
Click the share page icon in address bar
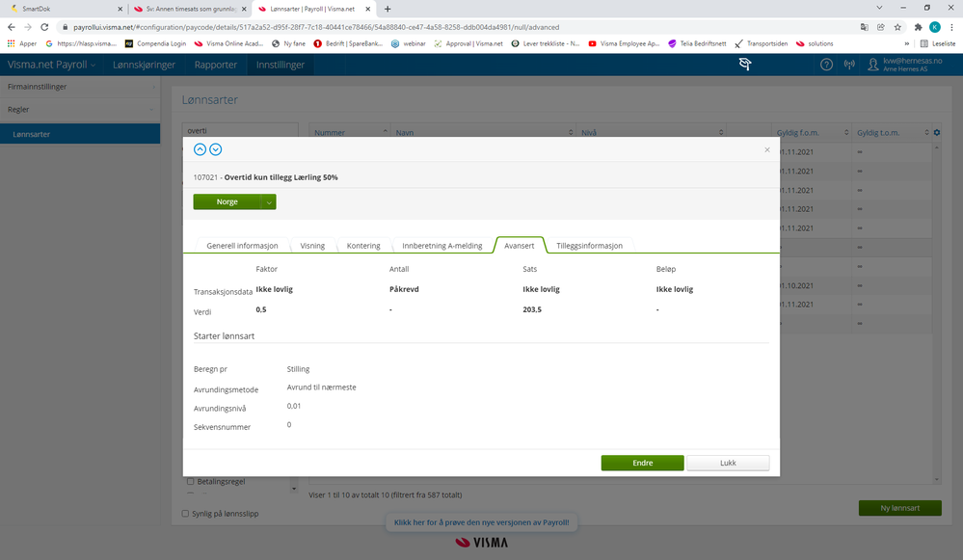pyautogui.click(x=881, y=27)
